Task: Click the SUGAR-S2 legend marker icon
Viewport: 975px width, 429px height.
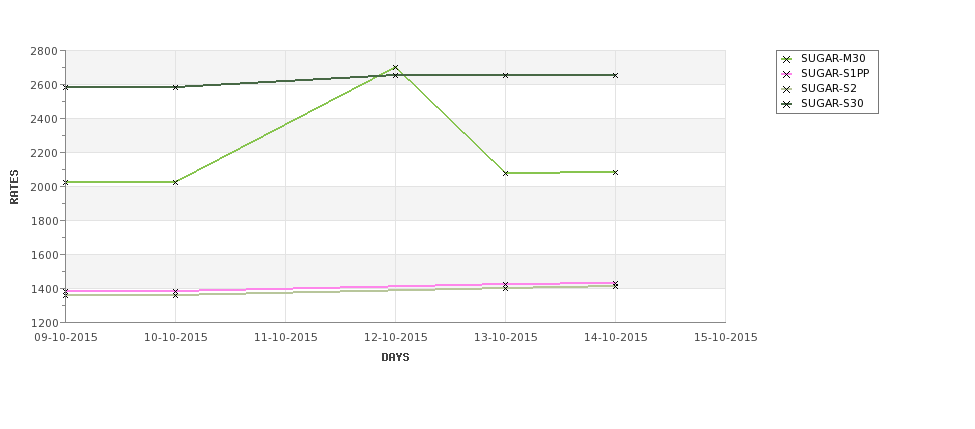Action: [787, 89]
